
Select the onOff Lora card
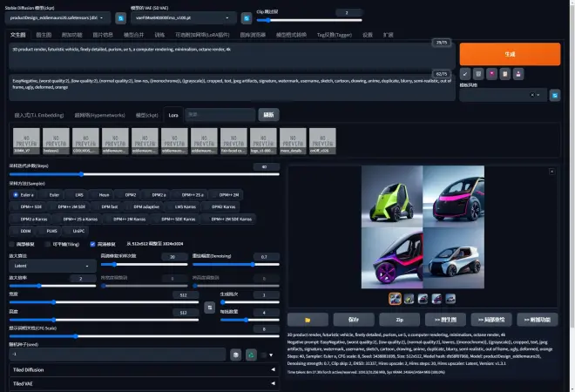[x=322, y=141]
